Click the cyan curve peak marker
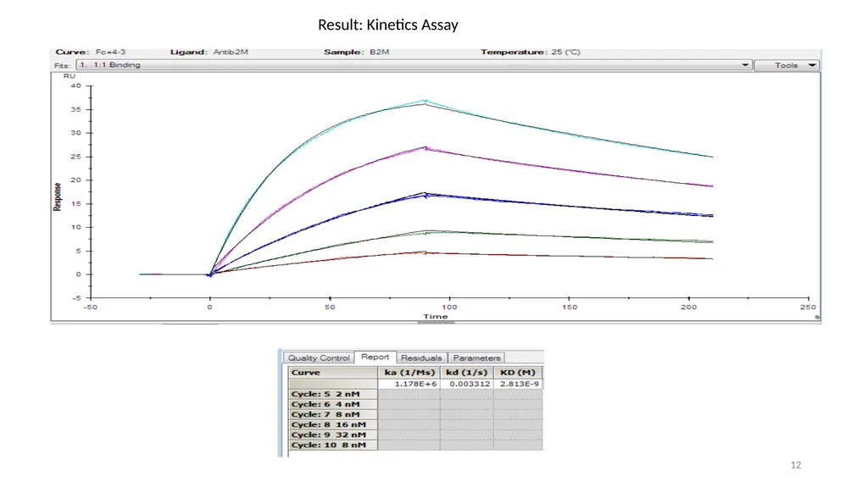 (x=426, y=101)
